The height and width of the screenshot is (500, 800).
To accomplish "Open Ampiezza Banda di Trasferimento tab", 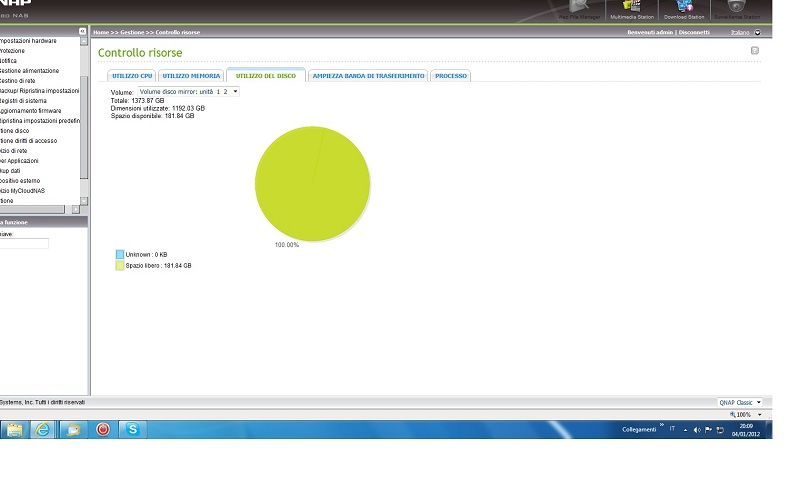I will (x=368, y=76).
